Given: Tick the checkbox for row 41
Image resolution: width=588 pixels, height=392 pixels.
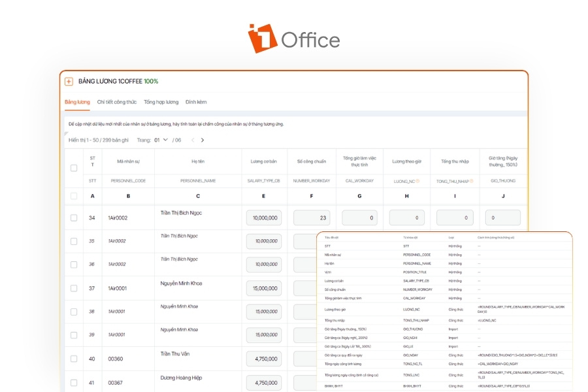Looking at the screenshot, I should [x=74, y=383].
